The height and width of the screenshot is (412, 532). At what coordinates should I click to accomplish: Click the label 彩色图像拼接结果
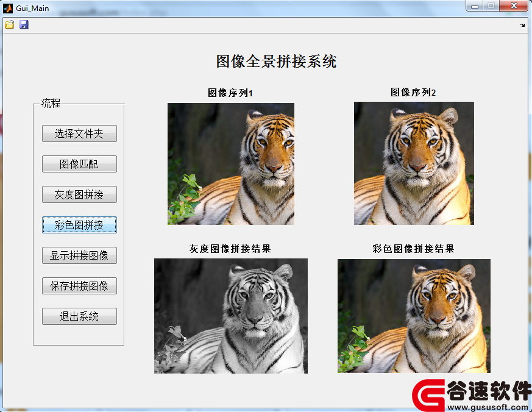tap(413, 249)
